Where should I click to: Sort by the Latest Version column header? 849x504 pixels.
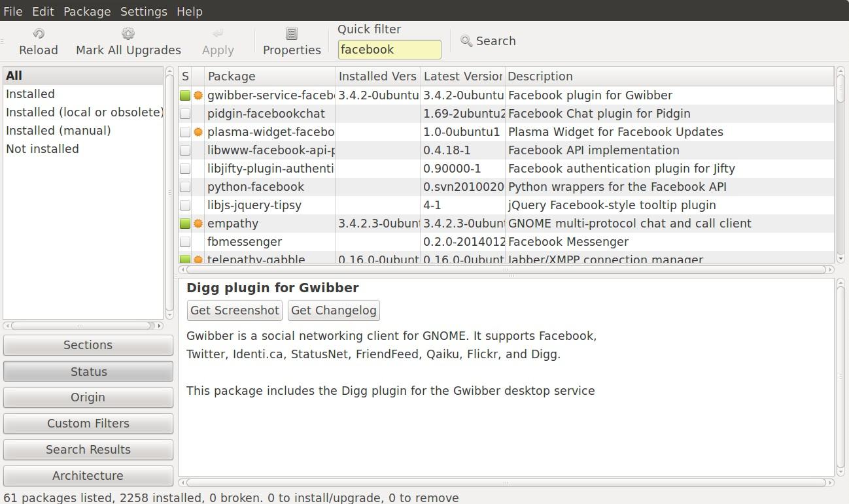(462, 76)
